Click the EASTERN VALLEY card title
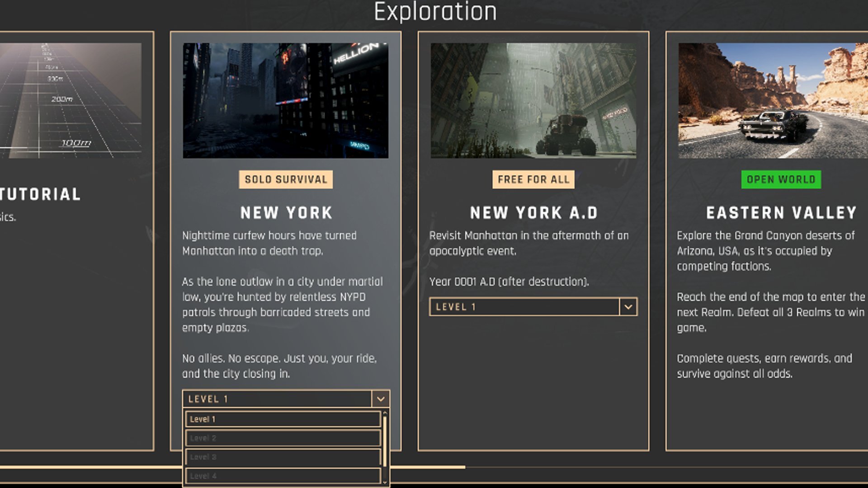This screenshot has height=488, width=868. click(x=781, y=213)
